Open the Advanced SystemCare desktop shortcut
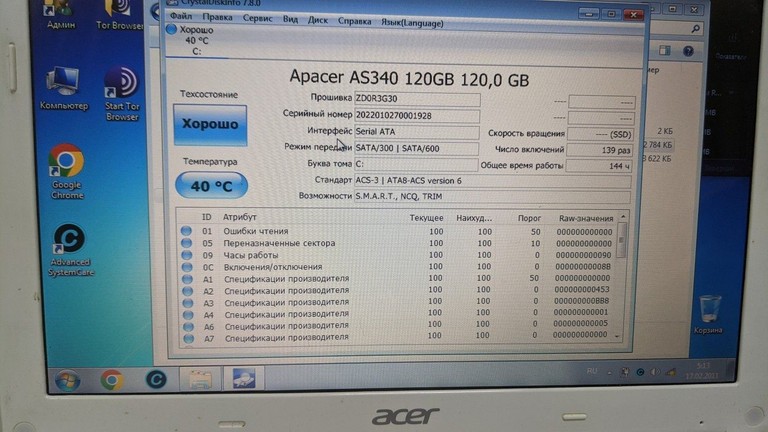The image size is (768, 432). point(70,250)
